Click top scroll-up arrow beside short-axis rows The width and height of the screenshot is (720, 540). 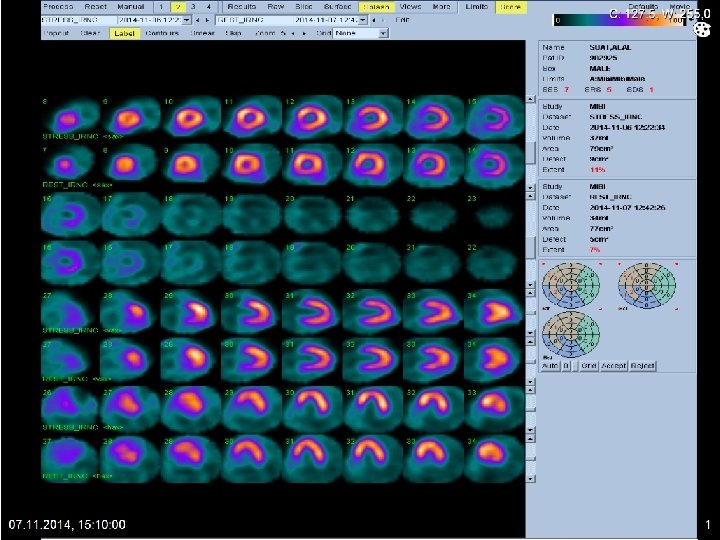pos(530,99)
